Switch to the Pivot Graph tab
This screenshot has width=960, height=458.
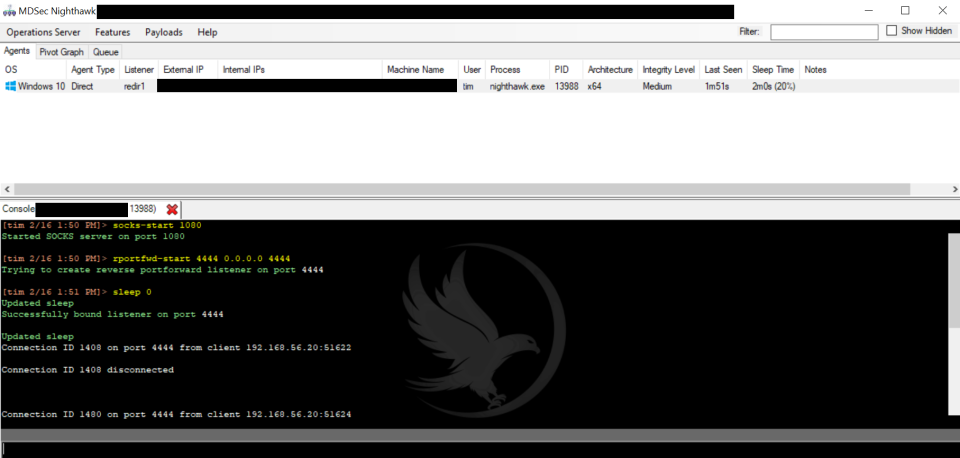click(61, 52)
